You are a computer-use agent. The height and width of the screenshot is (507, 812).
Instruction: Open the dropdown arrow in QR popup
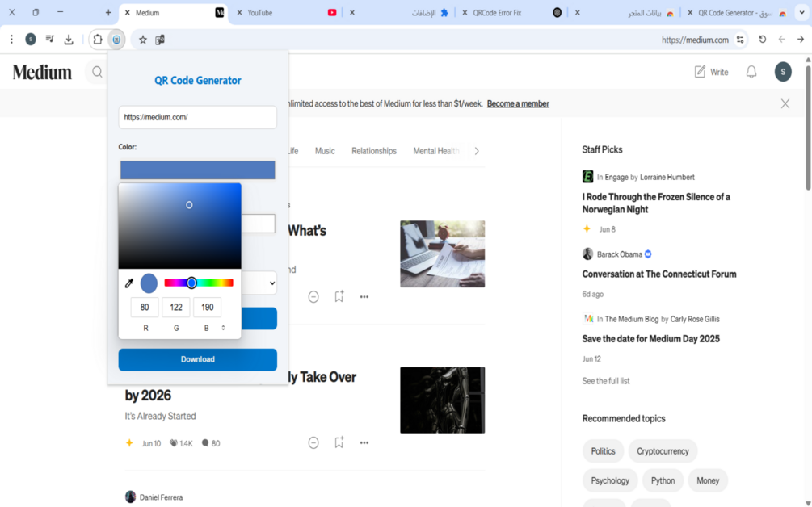point(271,283)
